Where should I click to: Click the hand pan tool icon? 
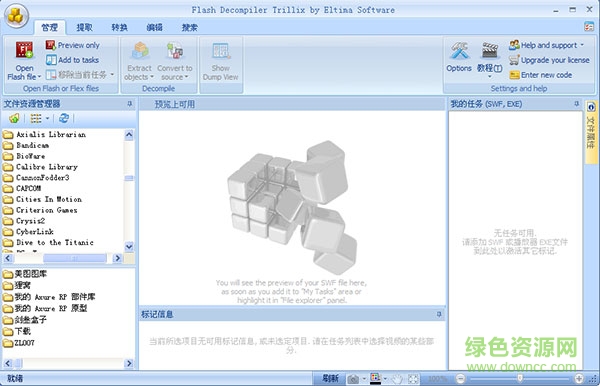click(397, 379)
